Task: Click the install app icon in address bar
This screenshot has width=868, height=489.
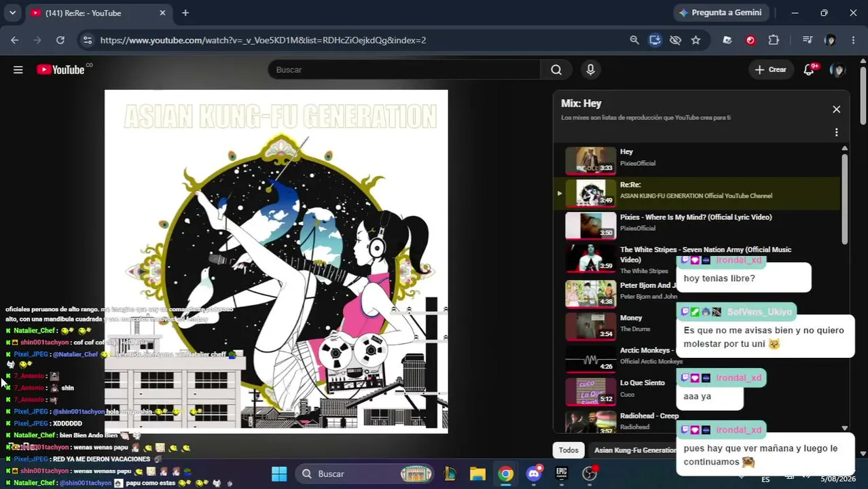Action: point(655,40)
